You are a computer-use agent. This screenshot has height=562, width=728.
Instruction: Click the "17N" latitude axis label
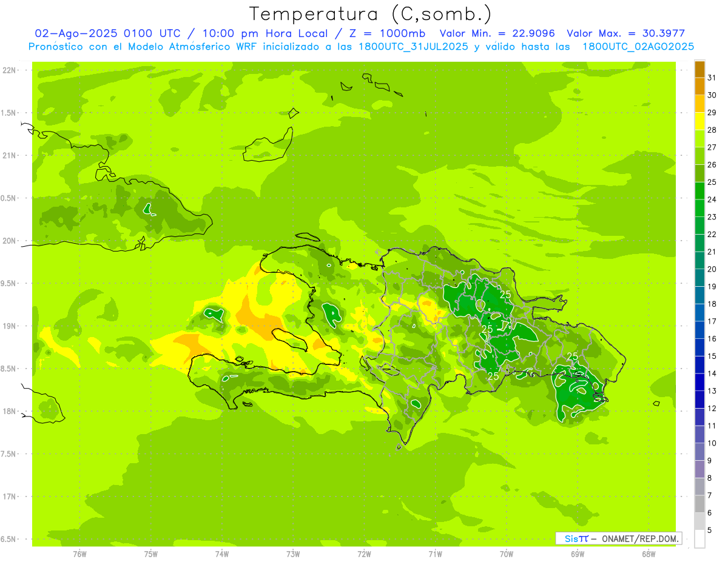[x=10, y=497]
